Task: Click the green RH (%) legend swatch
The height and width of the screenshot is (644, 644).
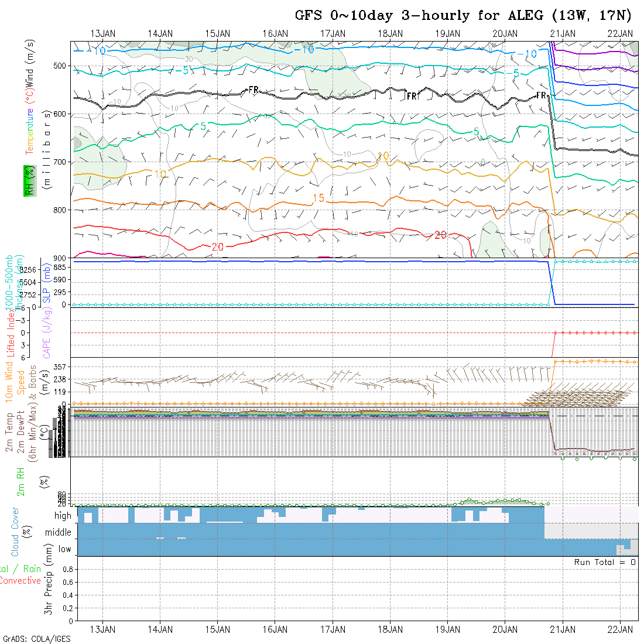Action: [x=28, y=180]
